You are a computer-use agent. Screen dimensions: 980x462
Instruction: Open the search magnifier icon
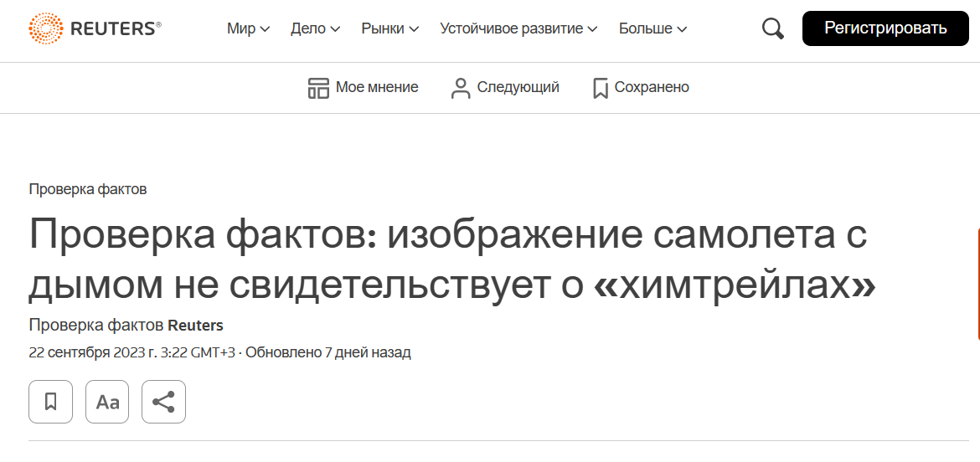point(772,28)
